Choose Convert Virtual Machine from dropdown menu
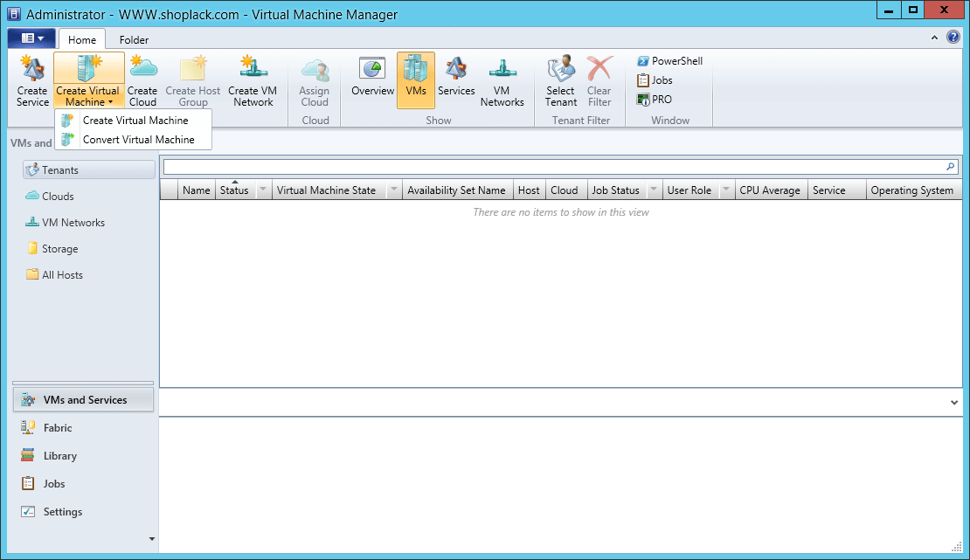970x560 pixels. click(x=134, y=139)
